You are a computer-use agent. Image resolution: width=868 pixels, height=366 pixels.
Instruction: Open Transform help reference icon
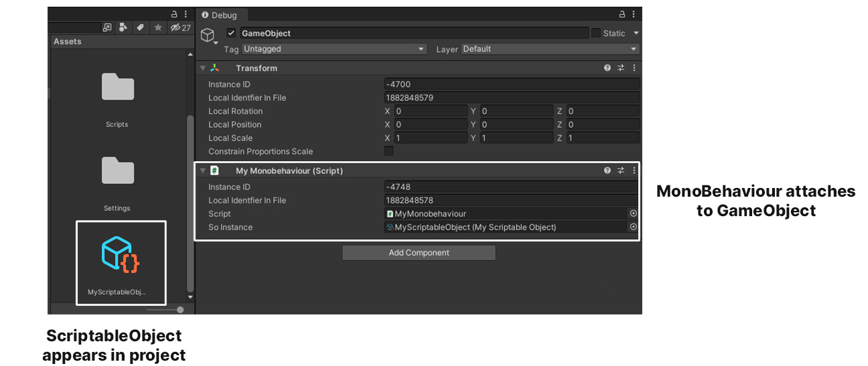point(607,68)
